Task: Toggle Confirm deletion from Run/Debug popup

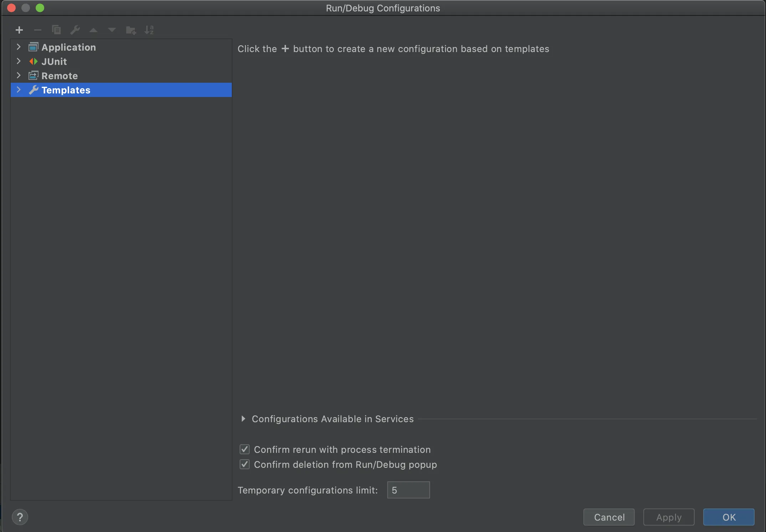Action: [245, 464]
